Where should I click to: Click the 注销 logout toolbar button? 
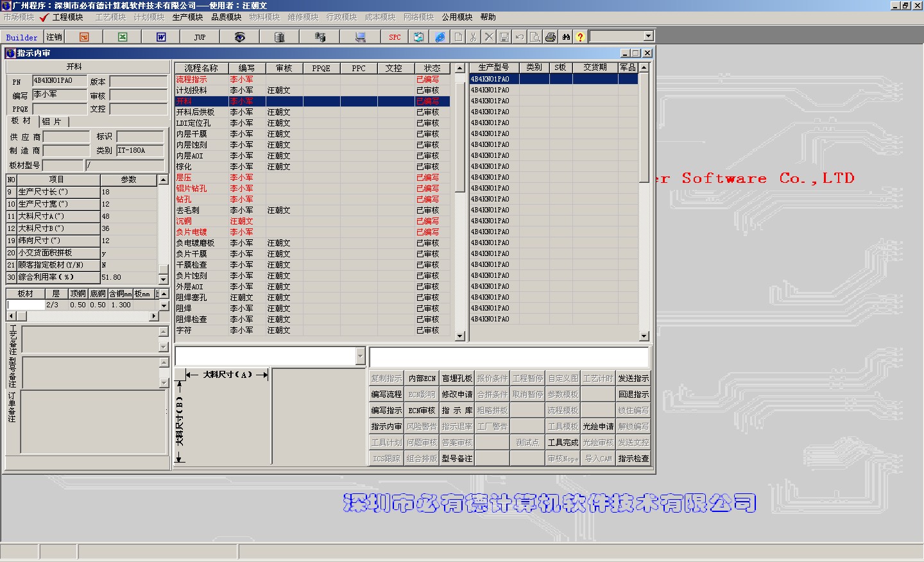click(x=54, y=37)
